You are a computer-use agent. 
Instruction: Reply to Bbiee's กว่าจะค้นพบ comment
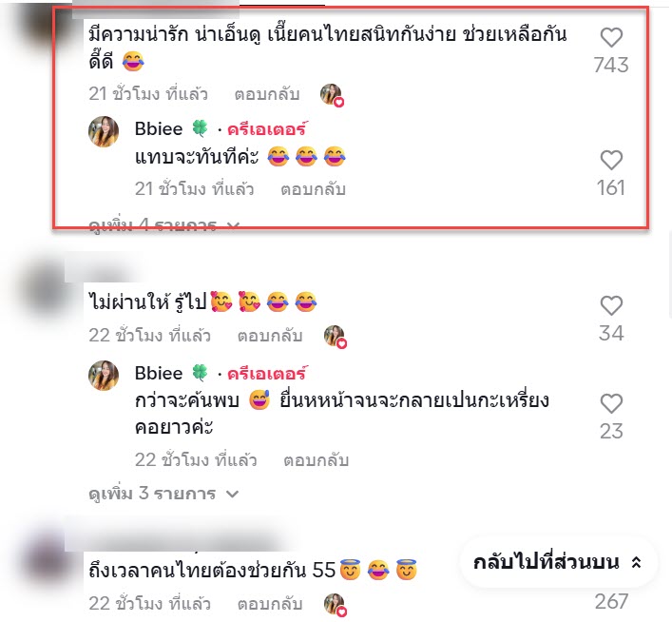316,460
